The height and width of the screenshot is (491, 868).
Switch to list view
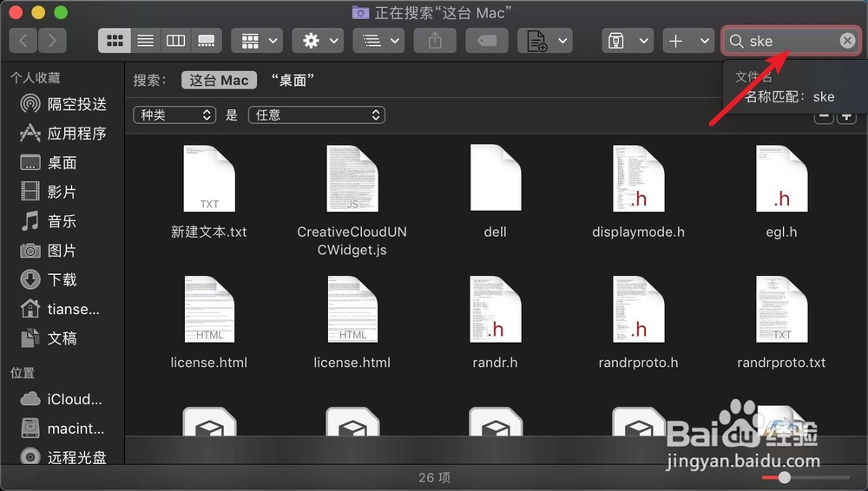point(146,41)
